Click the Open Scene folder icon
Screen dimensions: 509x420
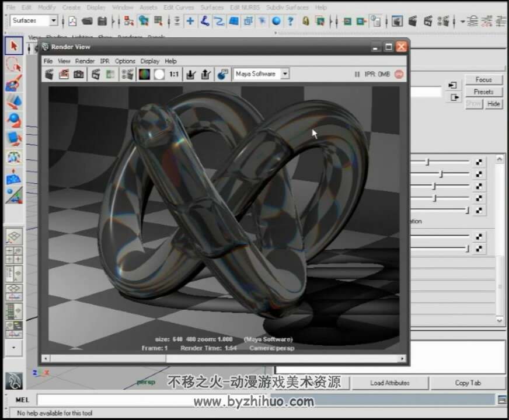(87, 22)
